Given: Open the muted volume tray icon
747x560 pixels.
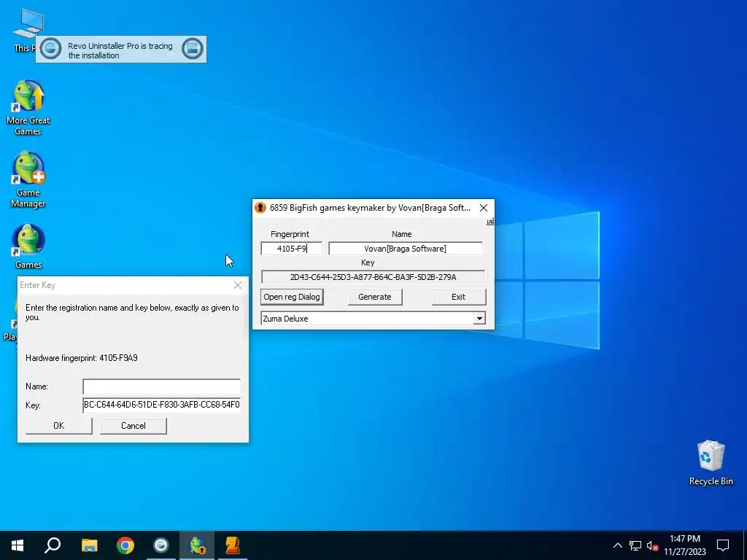Looking at the screenshot, I should click(652, 545).
